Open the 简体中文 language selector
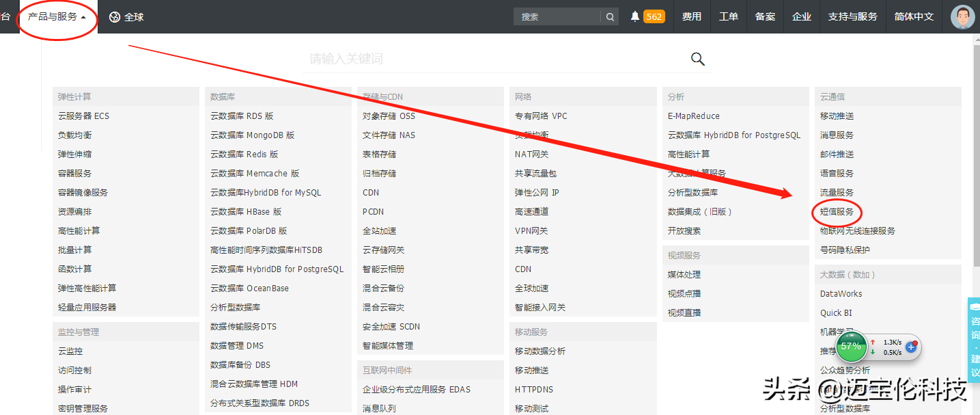The image size is (980, 415). [x=914, y=16]
